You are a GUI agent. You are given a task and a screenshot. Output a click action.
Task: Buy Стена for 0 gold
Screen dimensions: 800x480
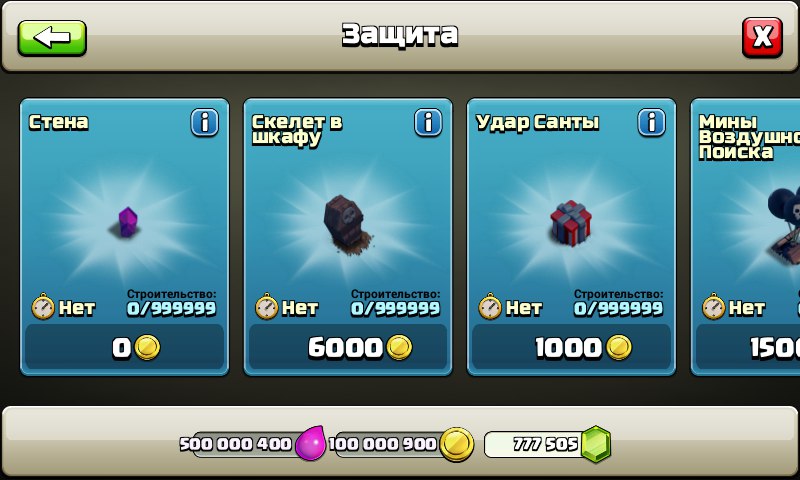tap(124, 348)
